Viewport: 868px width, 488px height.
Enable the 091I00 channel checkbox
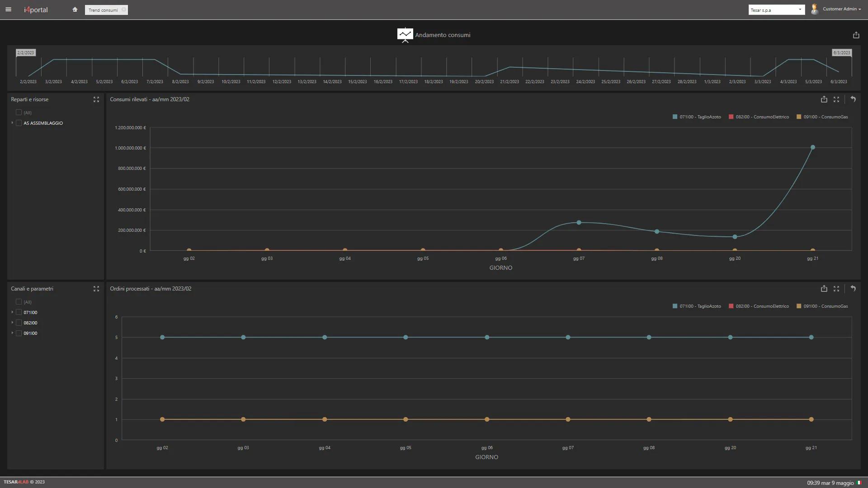[19, 333]
